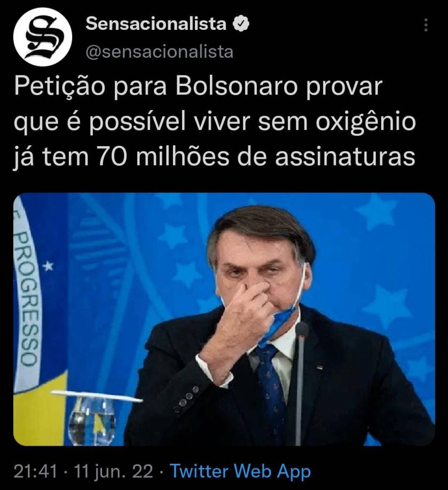Select the 21:41 timestamp
The height and width of the screenshot is (490, 448).
pos(35,471)
